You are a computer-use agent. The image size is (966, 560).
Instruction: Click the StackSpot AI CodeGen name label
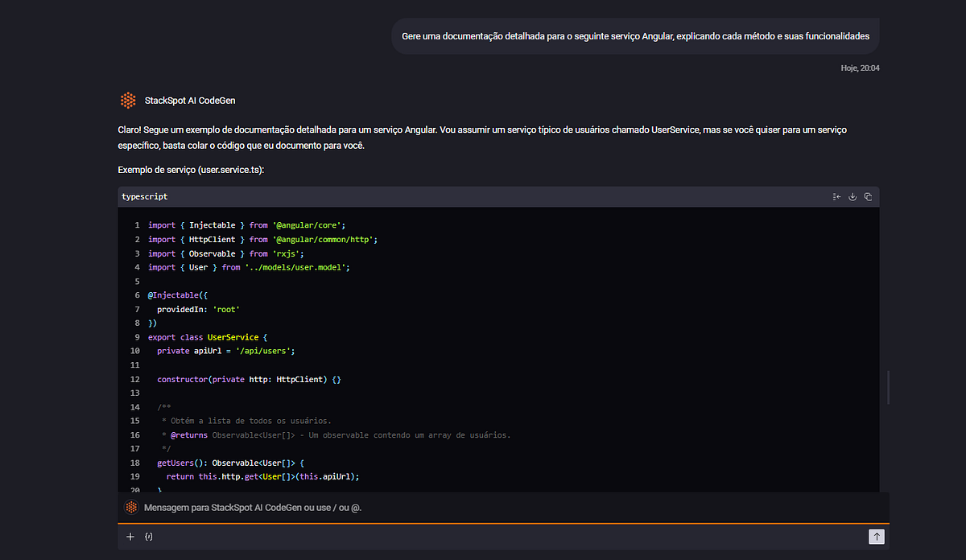point(189,100)
